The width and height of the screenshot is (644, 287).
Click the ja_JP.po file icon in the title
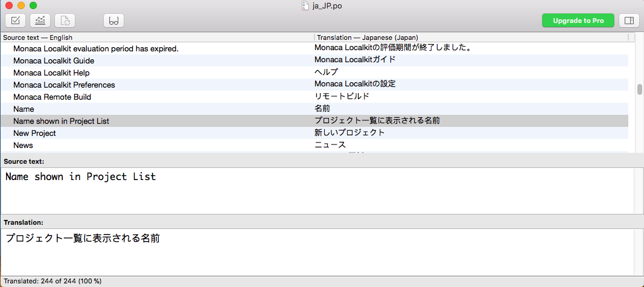click(305, 5)
